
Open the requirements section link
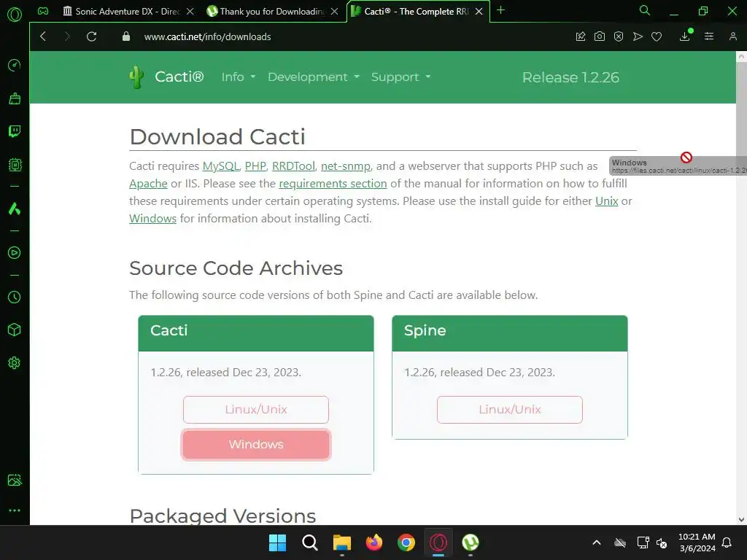[x=333, y=183]
